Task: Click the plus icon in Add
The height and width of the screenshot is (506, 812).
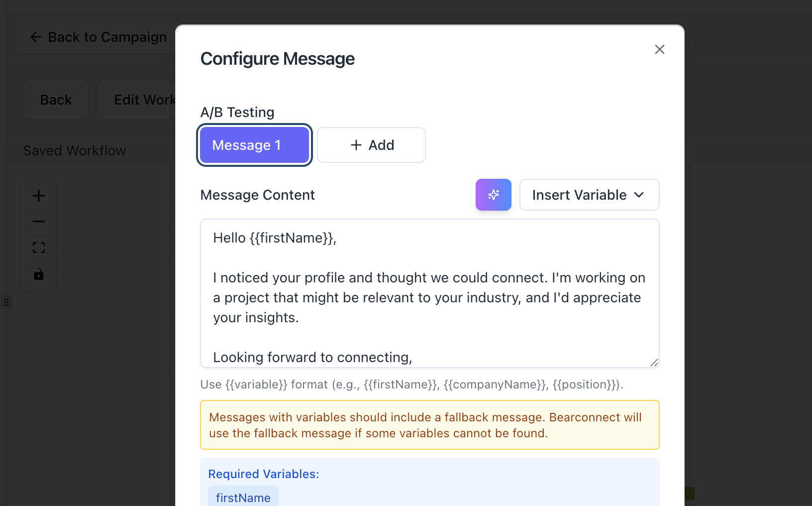Action: pos(356,145)
